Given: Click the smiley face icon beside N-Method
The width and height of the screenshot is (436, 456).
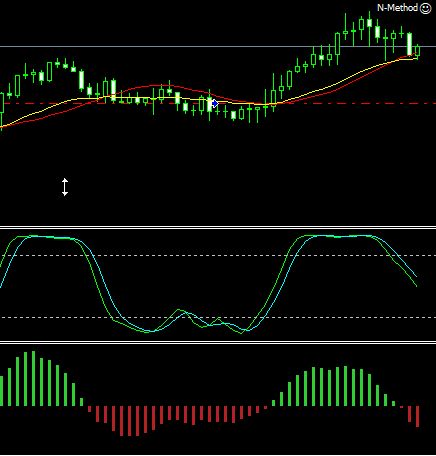Looking at the screenshot, I should pos(425,8).
